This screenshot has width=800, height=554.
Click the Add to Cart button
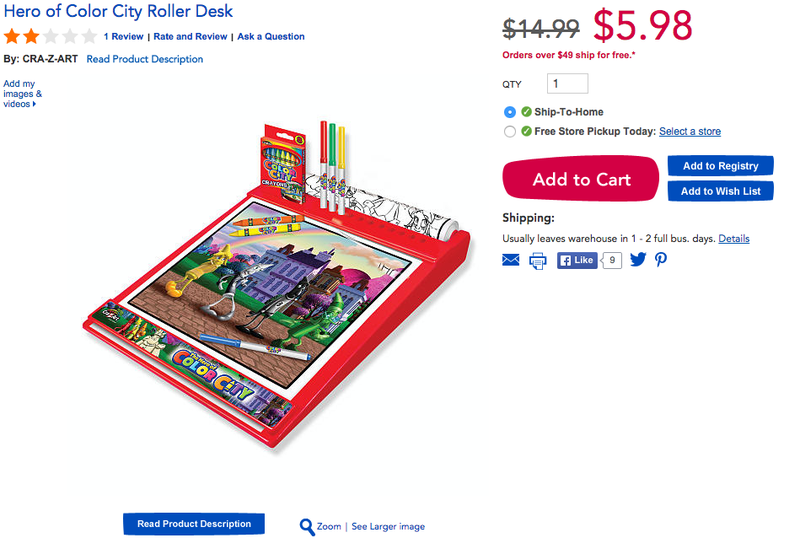tap(581, 179)
